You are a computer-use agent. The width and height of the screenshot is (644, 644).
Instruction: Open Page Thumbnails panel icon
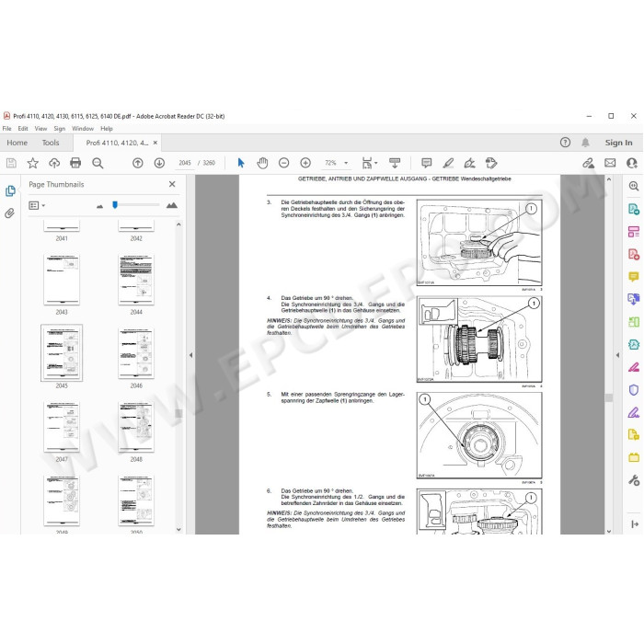tap(10, 191)
